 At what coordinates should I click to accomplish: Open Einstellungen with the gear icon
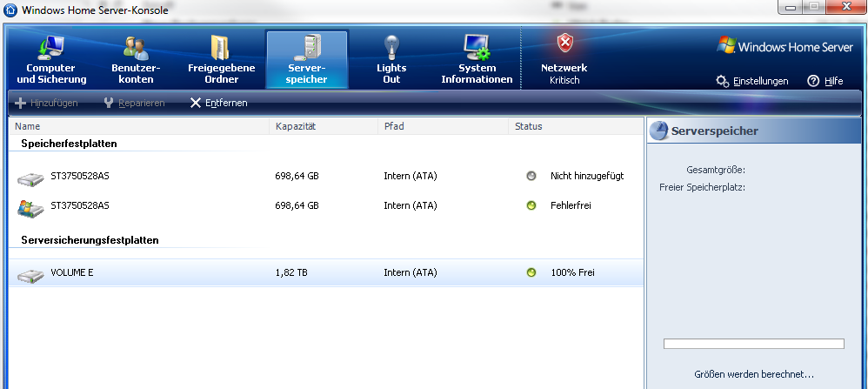(x=751, y=81)
